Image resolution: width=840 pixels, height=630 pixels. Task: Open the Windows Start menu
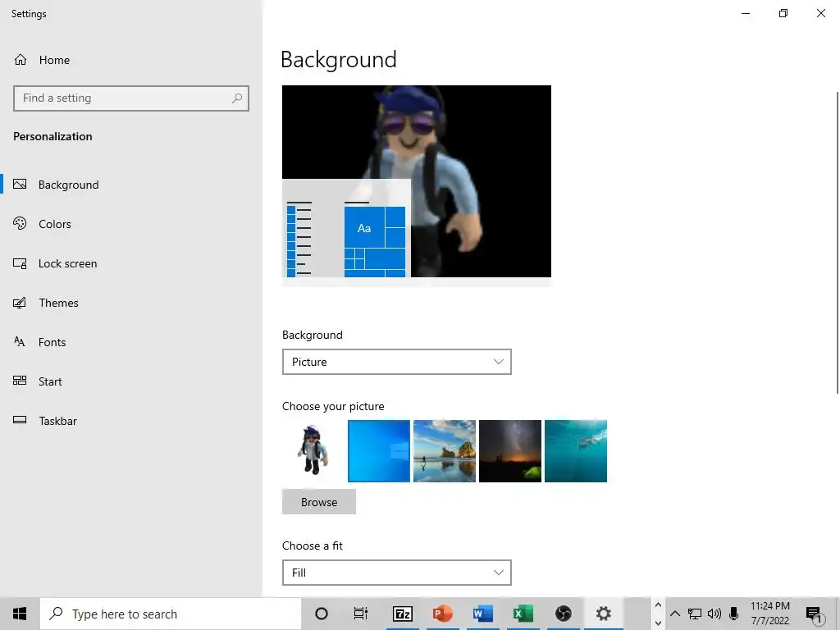click(20, 614)
